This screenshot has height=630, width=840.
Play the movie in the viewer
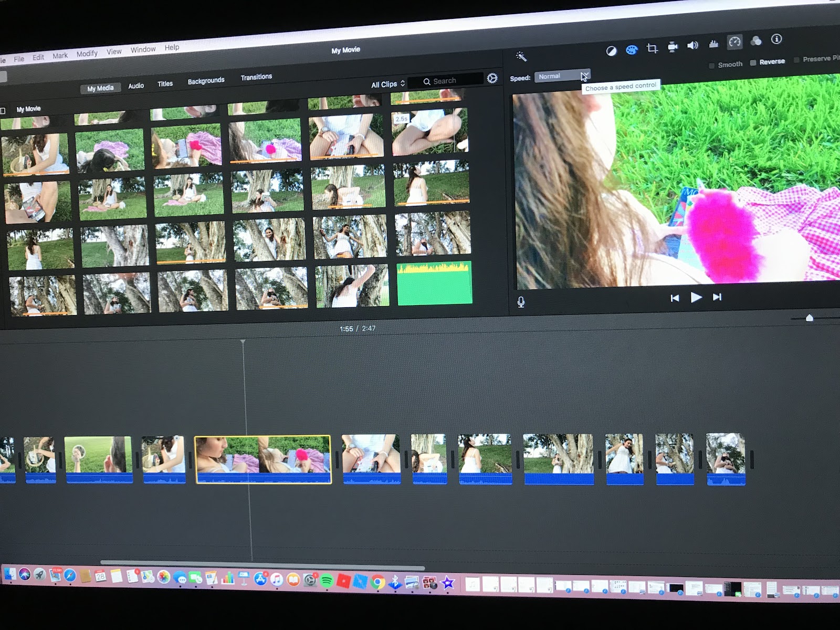696,298
